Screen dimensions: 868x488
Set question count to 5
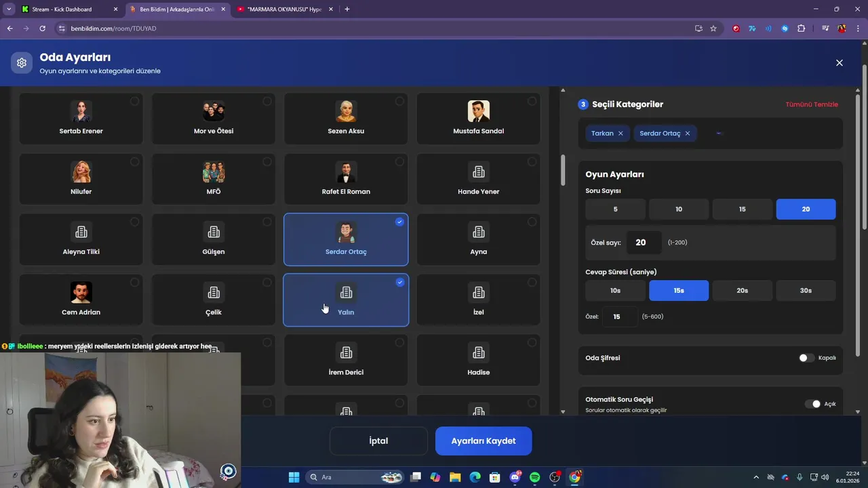(615, 209)
